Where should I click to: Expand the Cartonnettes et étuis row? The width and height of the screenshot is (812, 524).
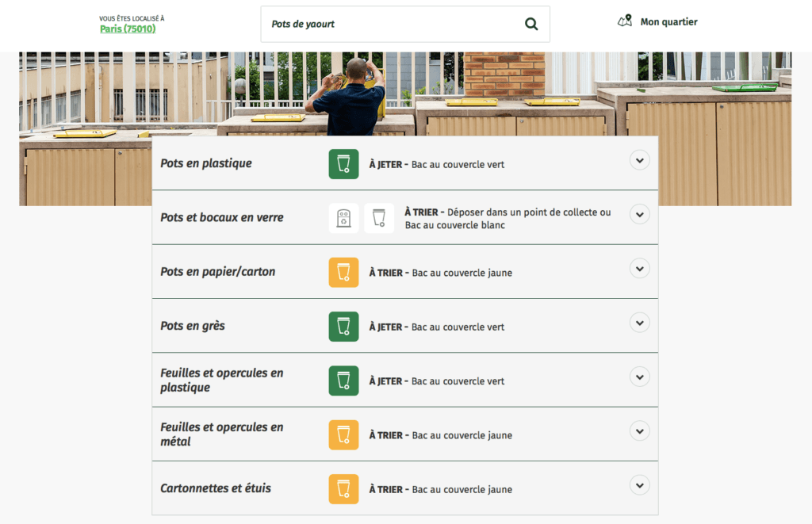click(640, 486)
